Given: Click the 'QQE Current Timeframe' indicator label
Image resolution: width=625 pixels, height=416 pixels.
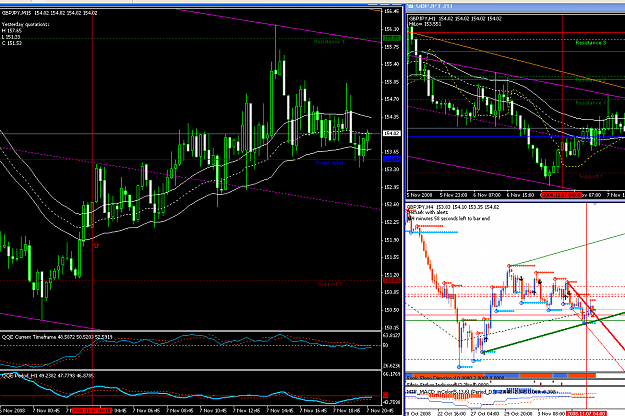Looking at the screenshot, I should [57, 337].
